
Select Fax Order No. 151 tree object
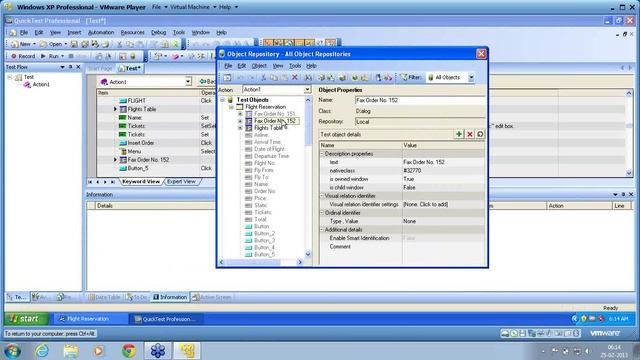(x=274, y=114)
